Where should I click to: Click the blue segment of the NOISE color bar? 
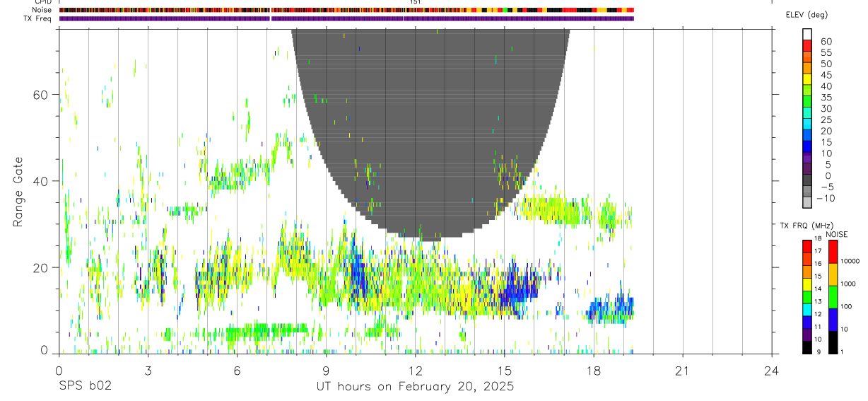point(833,320)
